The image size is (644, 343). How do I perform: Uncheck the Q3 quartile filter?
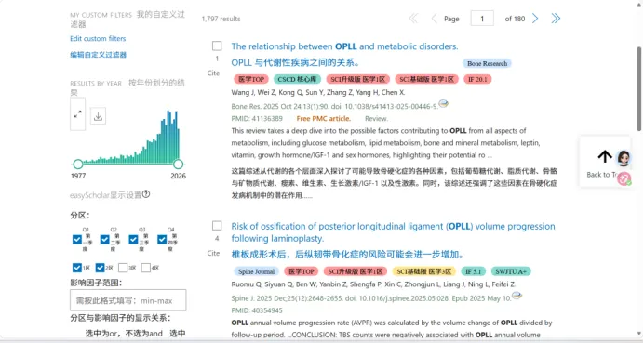[x=133, y=239]
